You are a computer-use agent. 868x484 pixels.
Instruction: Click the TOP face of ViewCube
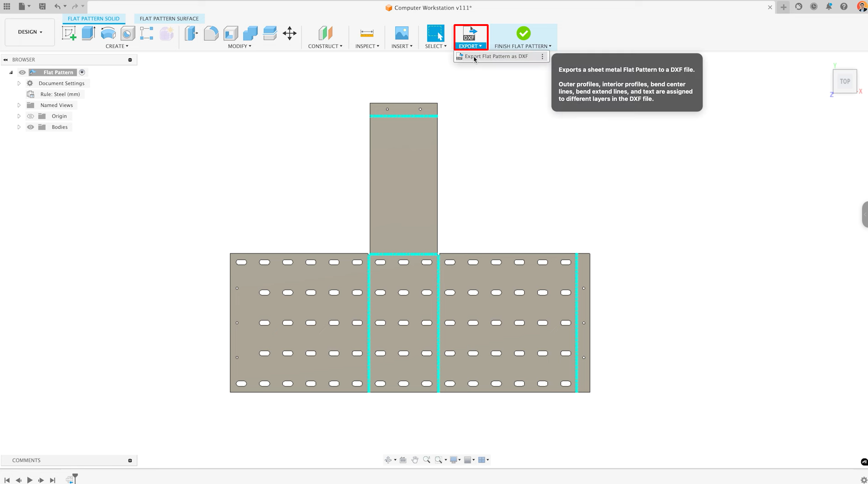845,82
